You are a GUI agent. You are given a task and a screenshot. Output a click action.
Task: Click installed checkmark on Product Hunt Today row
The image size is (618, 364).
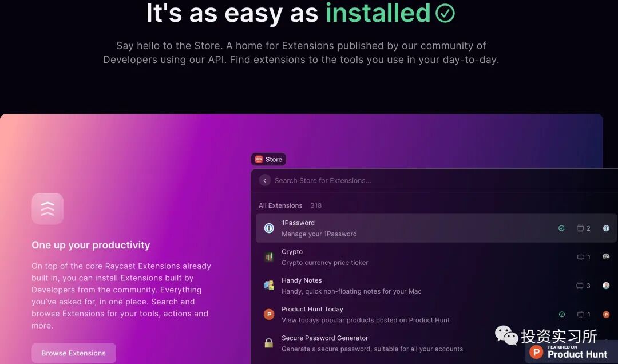click(x=562, y=314)
